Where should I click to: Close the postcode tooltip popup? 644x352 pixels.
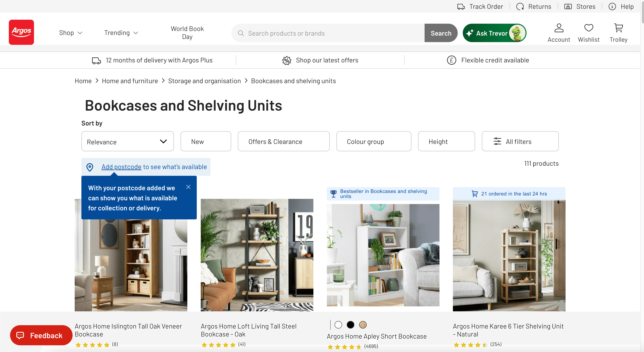188,187
